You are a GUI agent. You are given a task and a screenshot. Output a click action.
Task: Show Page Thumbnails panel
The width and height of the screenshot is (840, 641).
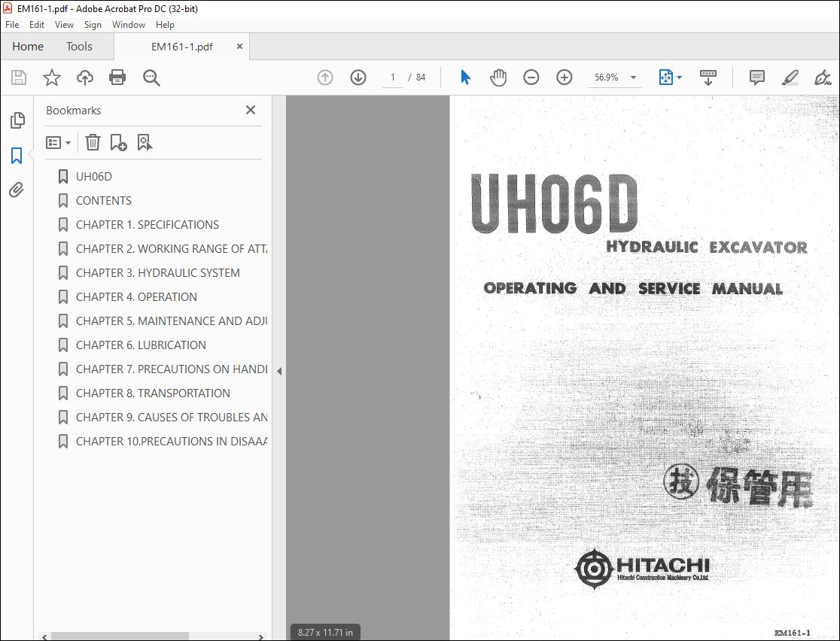(x=17, y=120)
